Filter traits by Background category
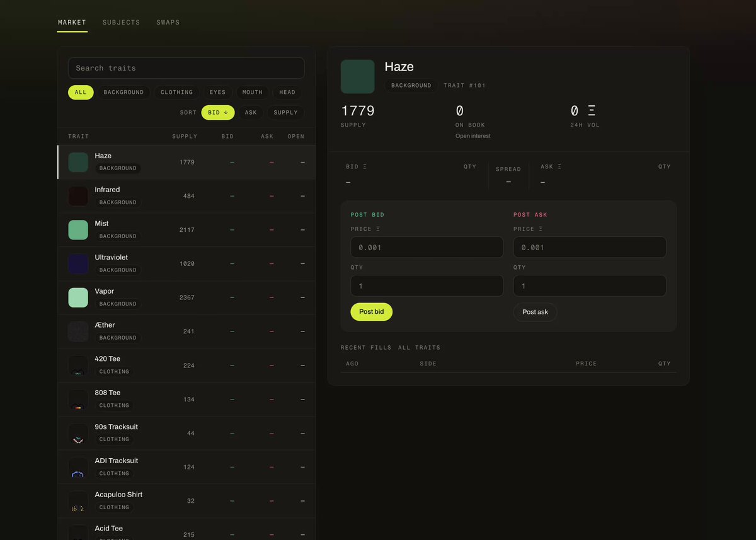Screen dimensions: 756x540 click(123, 93)
